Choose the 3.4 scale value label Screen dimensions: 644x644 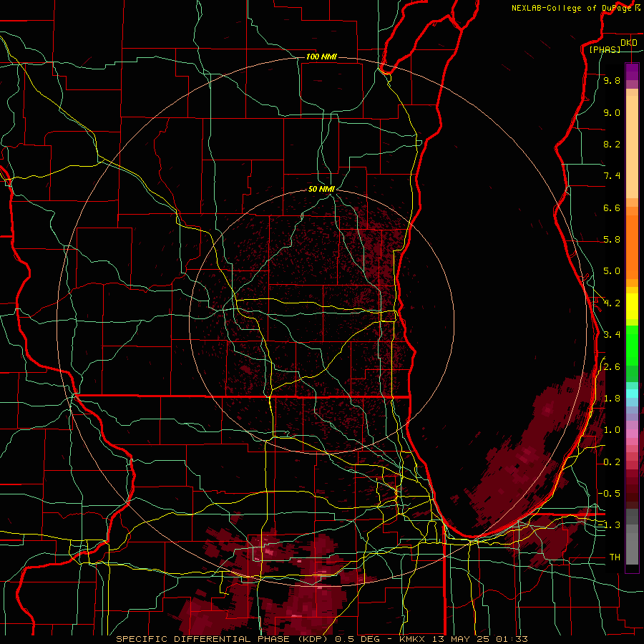pos(612,335)
